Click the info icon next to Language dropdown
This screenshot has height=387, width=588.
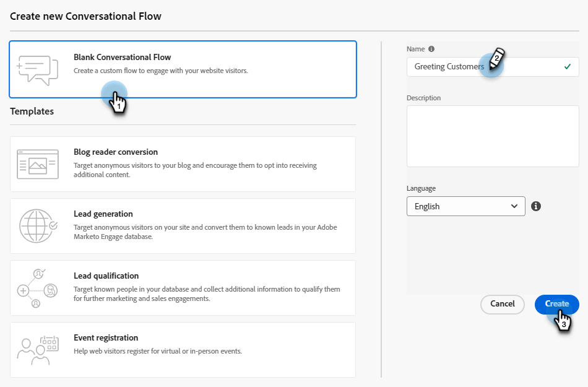[536, 206]
